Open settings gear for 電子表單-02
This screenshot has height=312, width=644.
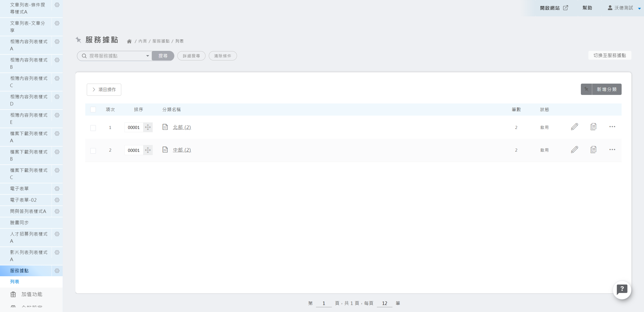[x=57, y=200]
